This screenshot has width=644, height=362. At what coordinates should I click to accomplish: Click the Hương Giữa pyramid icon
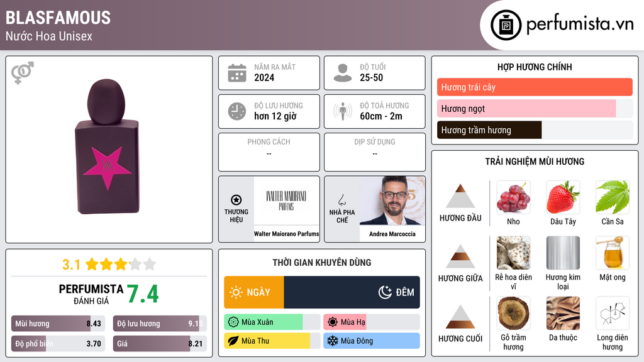[x=460, y=256]
